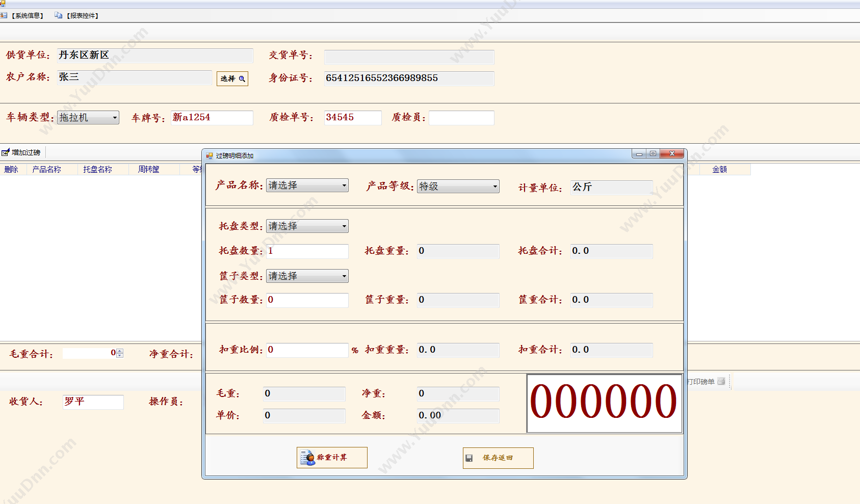
Task: Click the 删除 column header
Action: click(11, 169)
